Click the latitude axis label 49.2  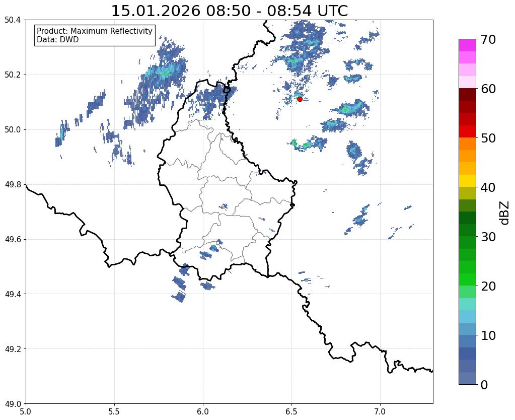click(x=13, y=349)
